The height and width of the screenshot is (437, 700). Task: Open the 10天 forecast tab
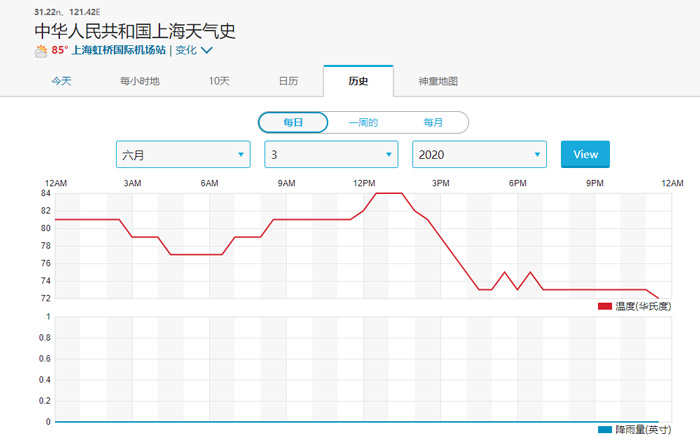click(219, 81)
